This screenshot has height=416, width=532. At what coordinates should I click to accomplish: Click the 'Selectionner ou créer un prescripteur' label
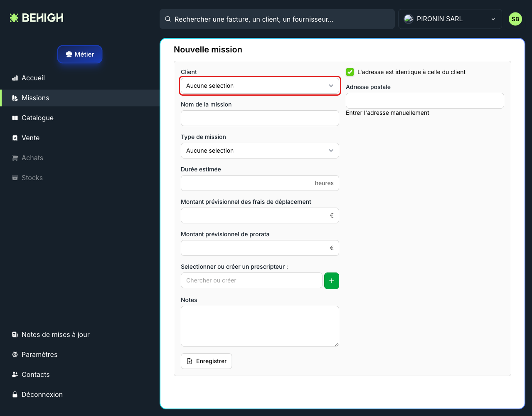[234, 267]
